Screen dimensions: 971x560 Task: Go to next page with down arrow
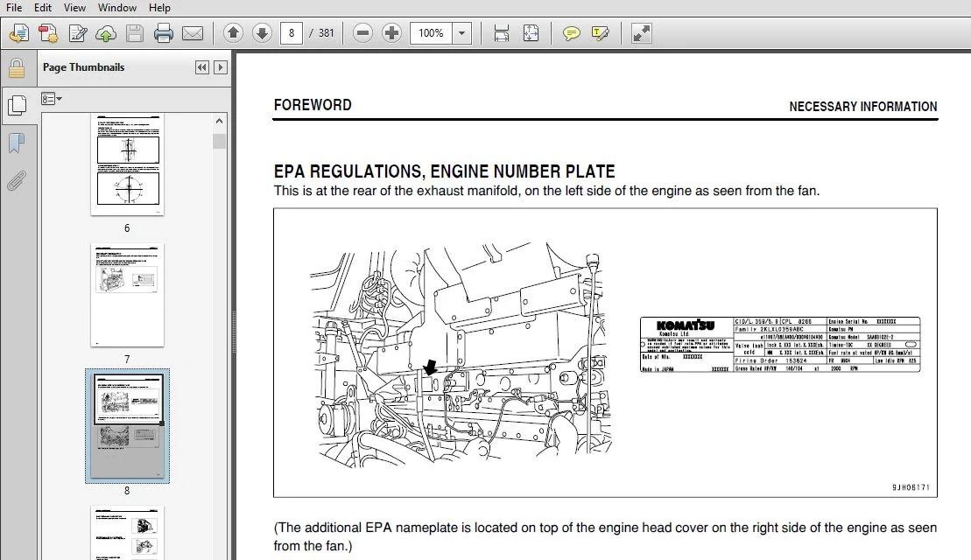pyautogui.click(x=262, y=32)
